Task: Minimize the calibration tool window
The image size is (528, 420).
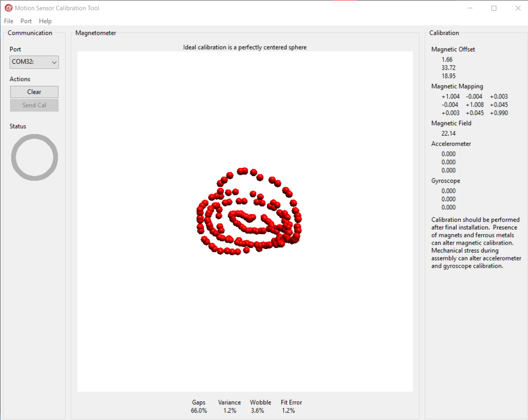Action: pyautogui.click(x=470, y=8)
